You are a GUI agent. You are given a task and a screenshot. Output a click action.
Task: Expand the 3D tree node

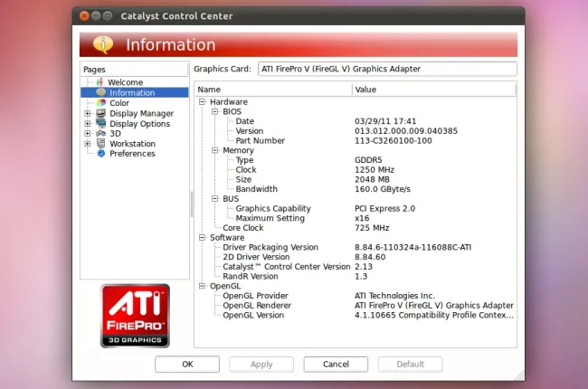point(88,134)
